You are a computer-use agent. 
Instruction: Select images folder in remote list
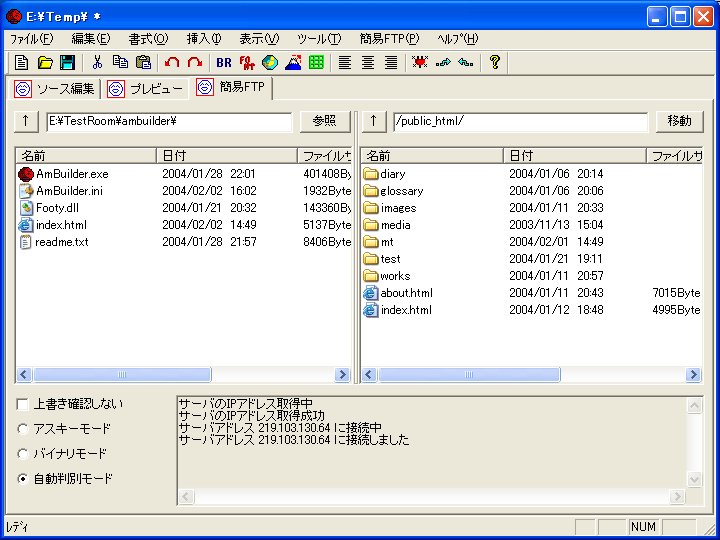click(x=390, y=208)
